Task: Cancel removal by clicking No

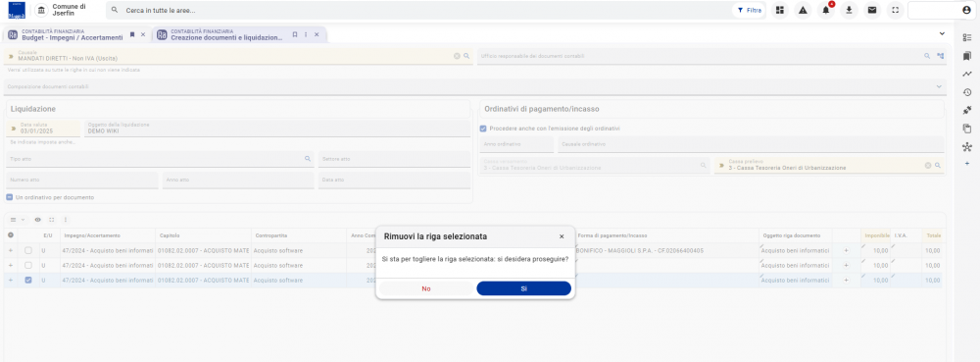Action: (x=426, y=288)
